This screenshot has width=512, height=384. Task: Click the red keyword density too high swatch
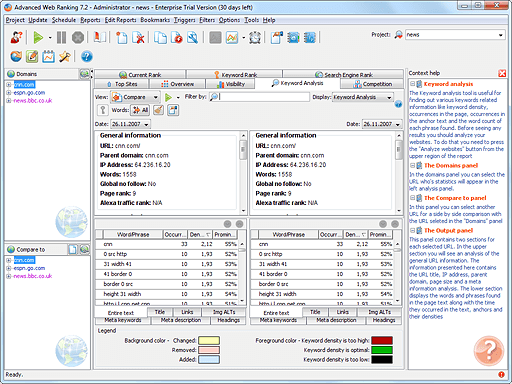pos(382,340)
